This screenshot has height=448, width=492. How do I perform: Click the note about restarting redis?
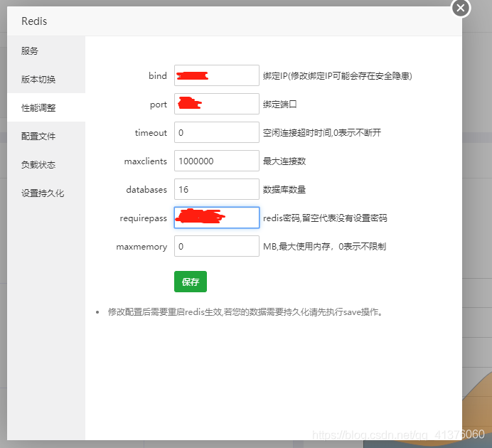245,312
